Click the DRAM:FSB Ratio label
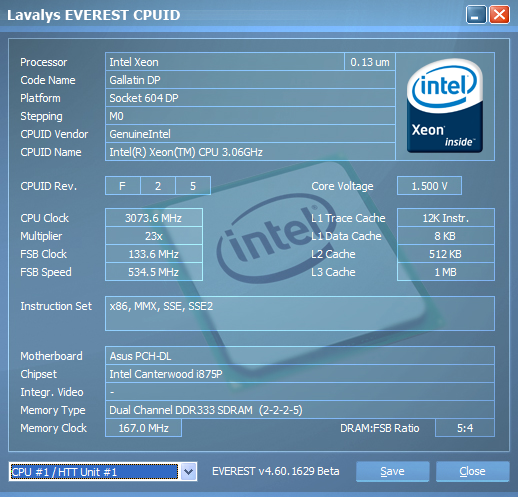This screenshot has width=518, height=497. coord(380,428)
